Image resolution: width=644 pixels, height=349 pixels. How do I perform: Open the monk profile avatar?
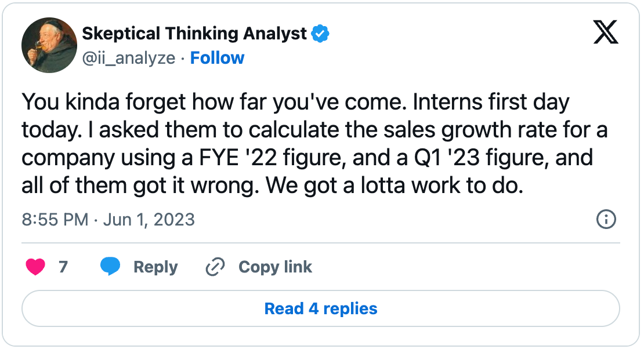[x=49, y=45]
